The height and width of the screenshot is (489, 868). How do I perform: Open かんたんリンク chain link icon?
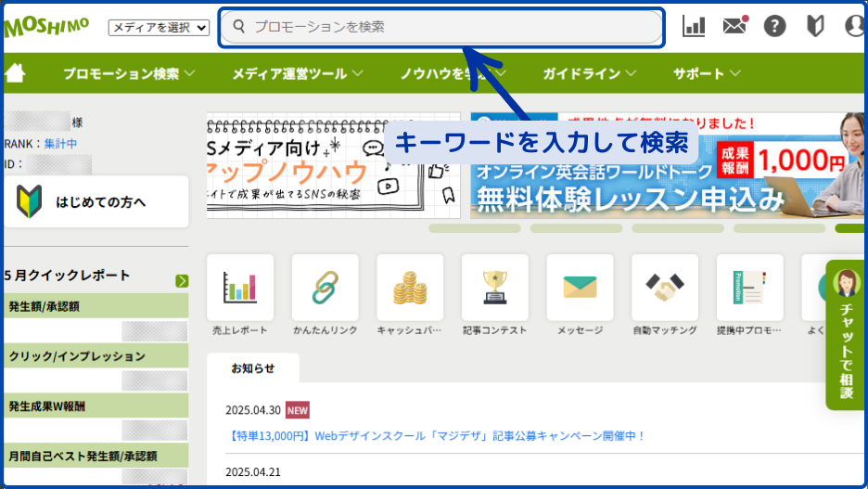click(325, 288)
